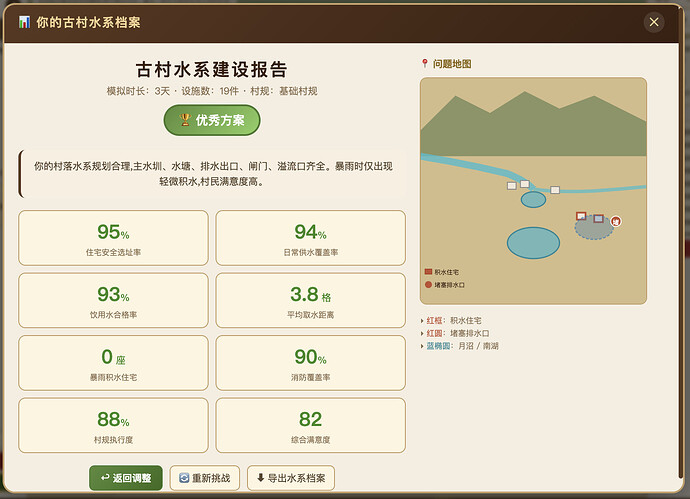Click the 古村水系建设报告 heading

click(x=212, y=70)
